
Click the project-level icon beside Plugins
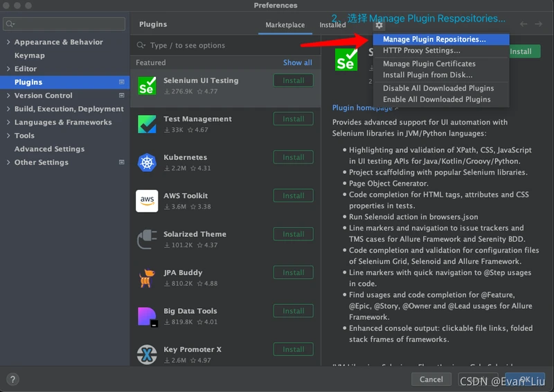(x=122, y=82)
